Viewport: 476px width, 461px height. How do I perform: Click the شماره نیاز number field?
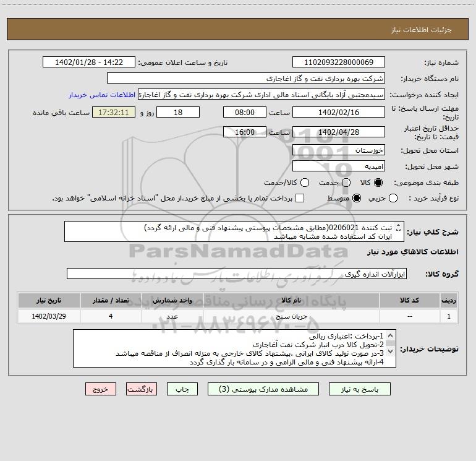339,62
